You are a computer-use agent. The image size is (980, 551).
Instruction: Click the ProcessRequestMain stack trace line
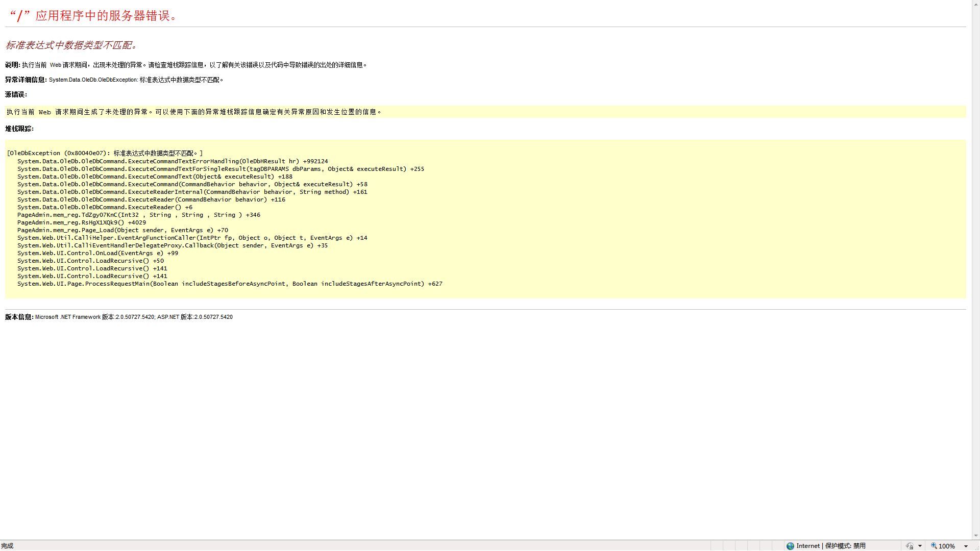point(230,284)
